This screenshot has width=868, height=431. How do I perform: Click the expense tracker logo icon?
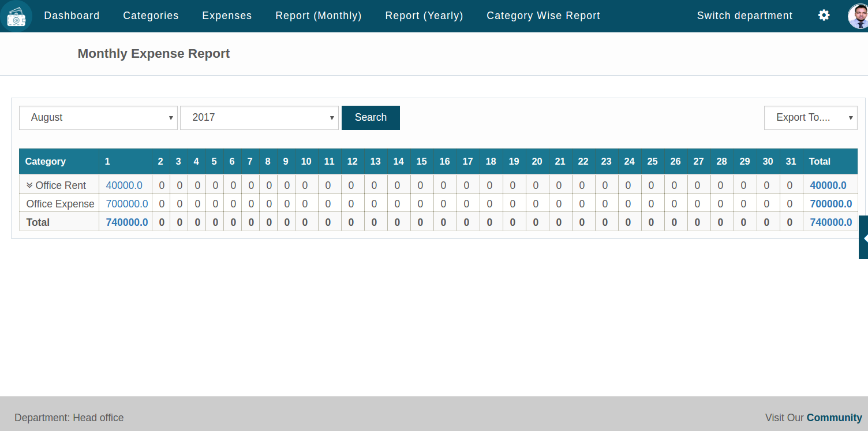tap(16, 16)
